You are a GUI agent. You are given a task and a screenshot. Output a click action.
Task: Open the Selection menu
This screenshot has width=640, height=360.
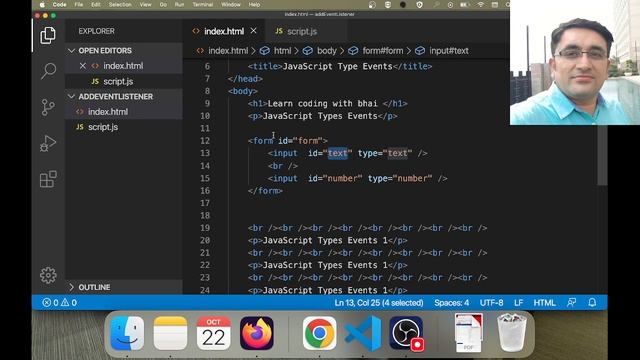(120, 4)
